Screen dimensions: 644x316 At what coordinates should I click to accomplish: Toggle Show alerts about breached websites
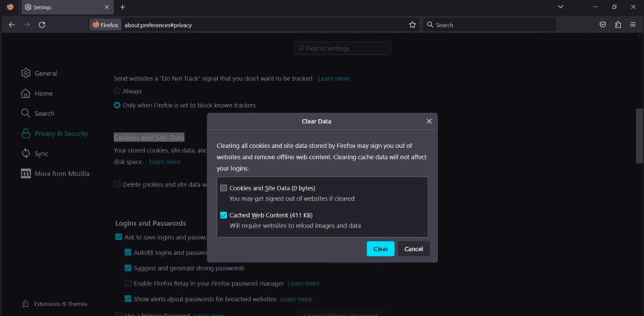point(128,299)
